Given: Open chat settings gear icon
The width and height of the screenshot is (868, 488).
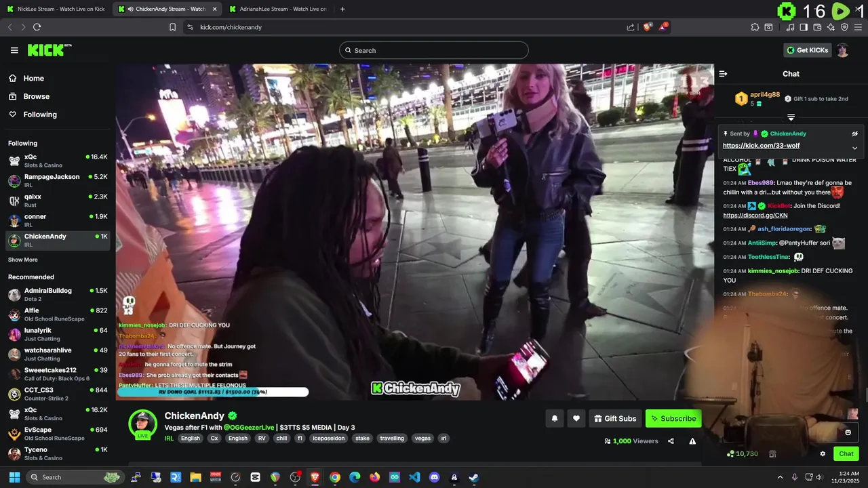Looking at the screenshot, I should [823, 454].
